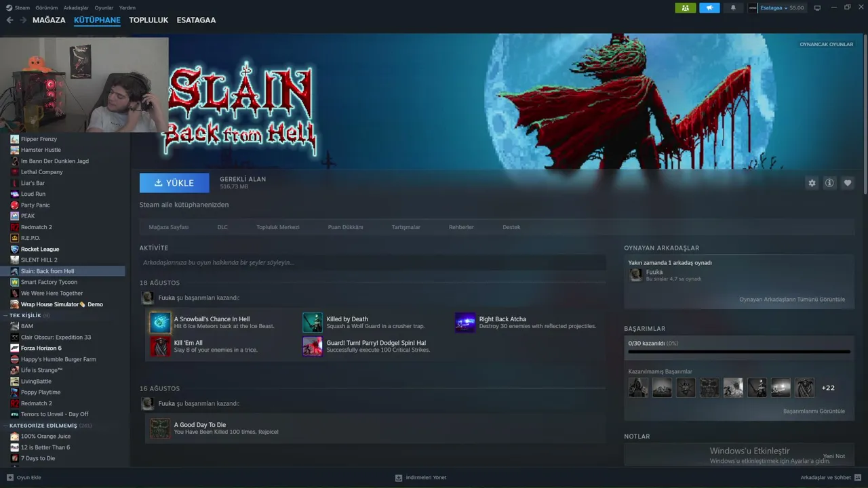Open the Kill 'Em All achievement icon
This screenshot has height=488, width=868.
click(x=161, y=346)
